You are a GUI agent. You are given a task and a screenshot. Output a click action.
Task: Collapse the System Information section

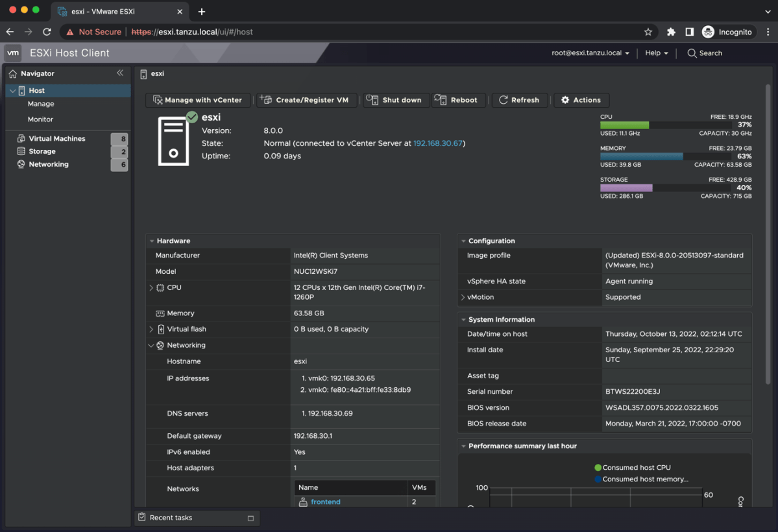pos(463,320)
